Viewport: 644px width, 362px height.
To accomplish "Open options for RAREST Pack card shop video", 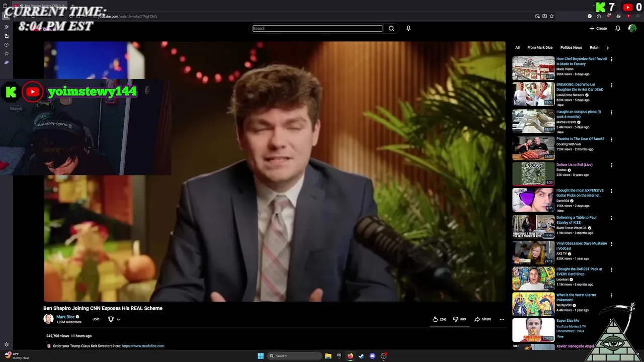I will 611,269.
